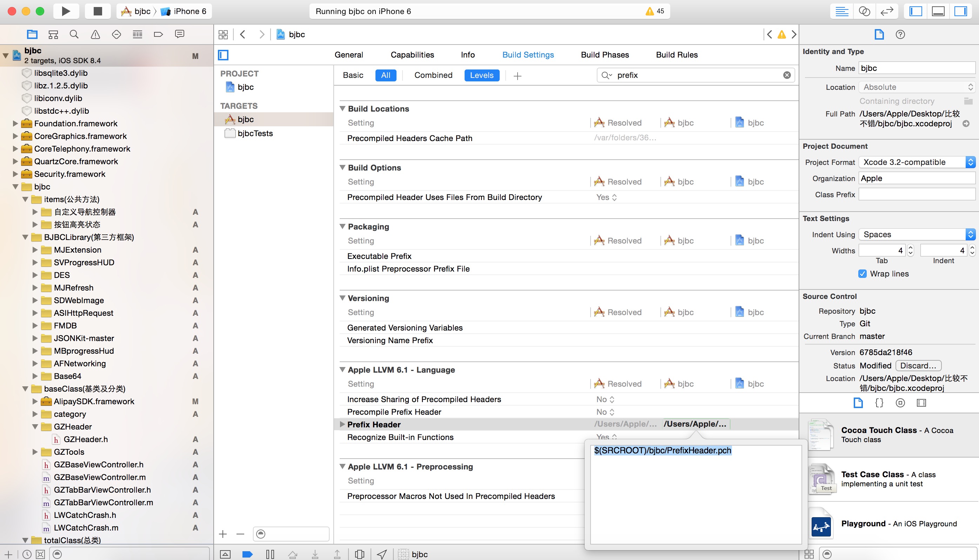Open the Breakpoint navigator
The width and height of the screenshot is (979, 560).
tap(158, 35)
